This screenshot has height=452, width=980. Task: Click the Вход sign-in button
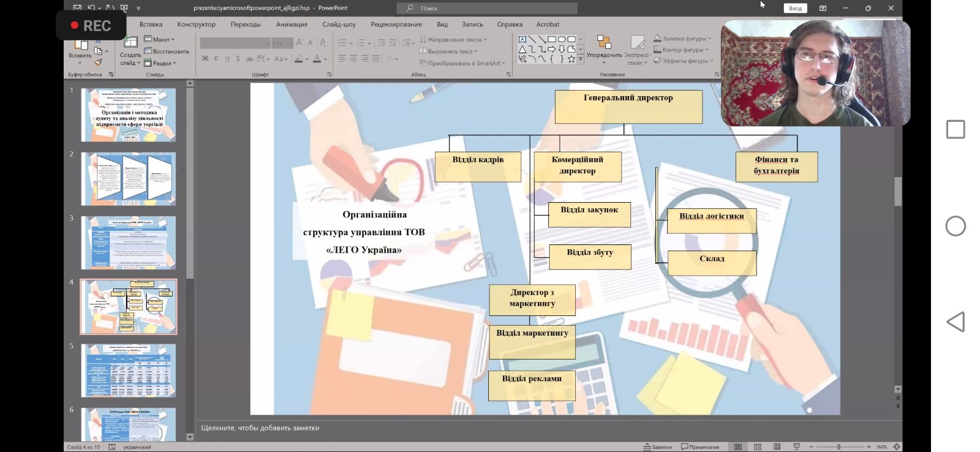click(795, 8)
